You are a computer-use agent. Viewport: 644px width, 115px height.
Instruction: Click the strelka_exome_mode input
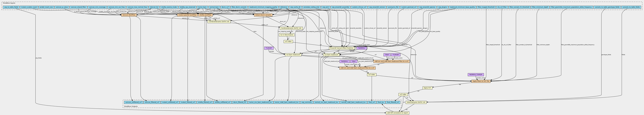point(169,7)
